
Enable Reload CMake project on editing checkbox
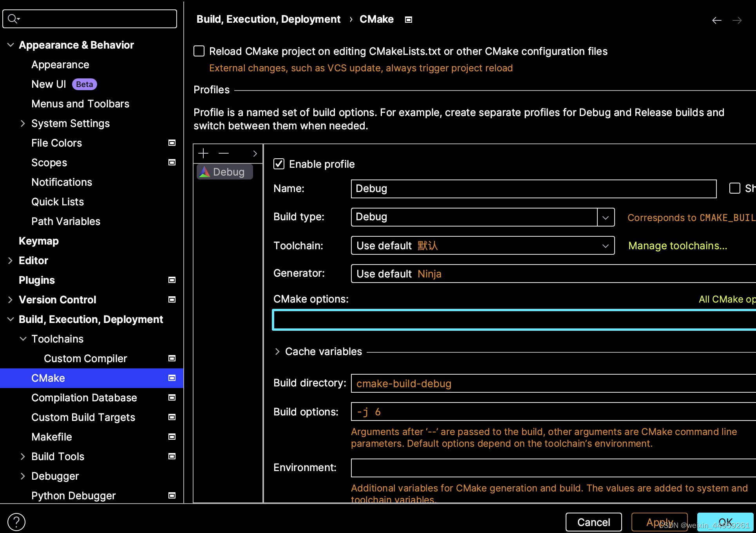[199, 51]
